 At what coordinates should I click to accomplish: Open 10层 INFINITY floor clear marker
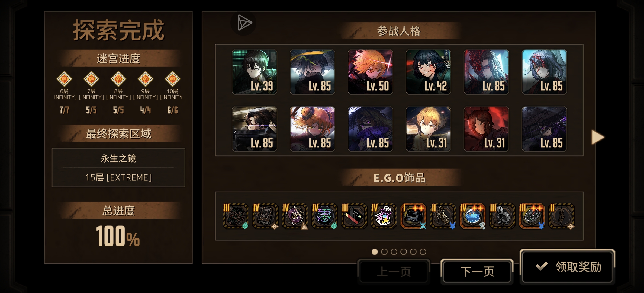172,79
